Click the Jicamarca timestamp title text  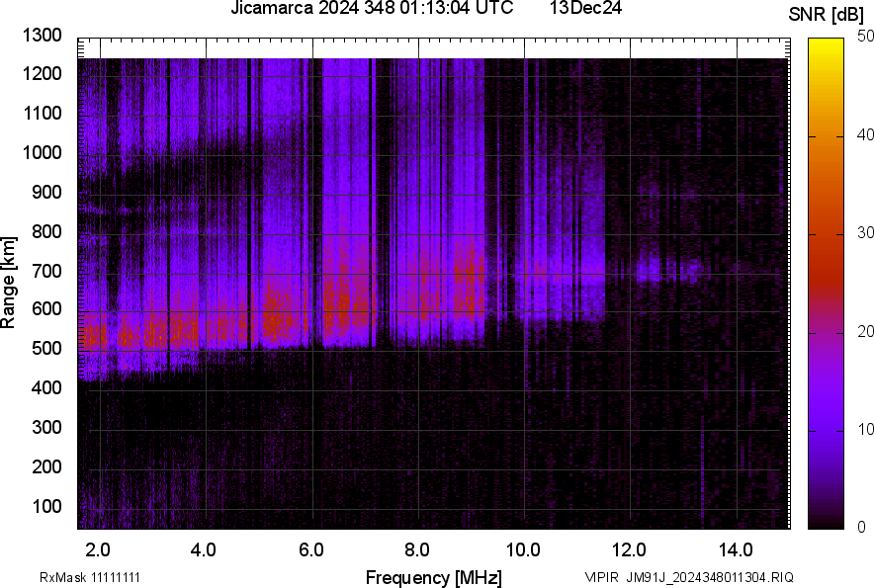tap(371, 9)
